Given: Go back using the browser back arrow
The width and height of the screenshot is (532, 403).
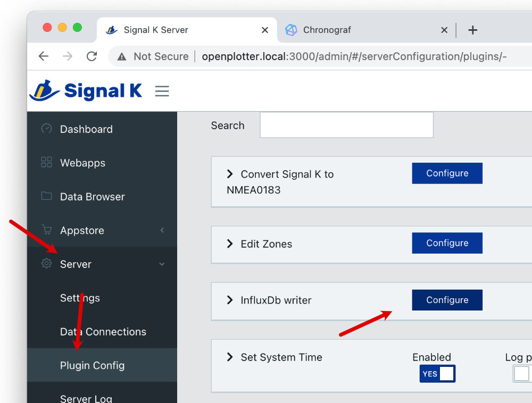Looking at the screenshot, I should pos(44,56).
